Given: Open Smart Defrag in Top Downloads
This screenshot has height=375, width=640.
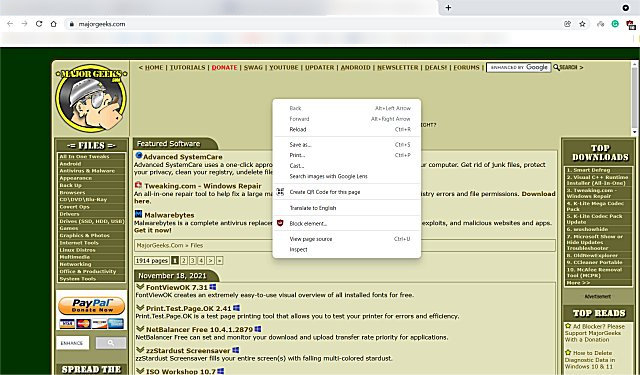Looking at the screenshot, I should point(588,170).
